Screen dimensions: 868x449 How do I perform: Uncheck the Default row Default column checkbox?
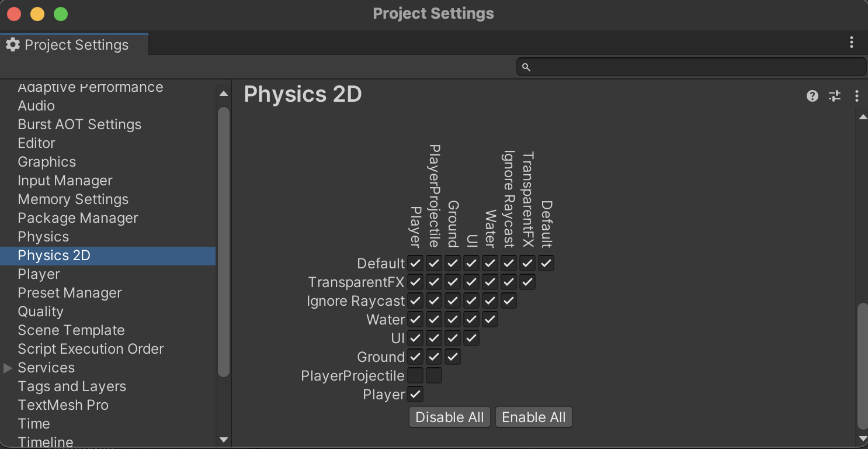[x=546, y=263]
